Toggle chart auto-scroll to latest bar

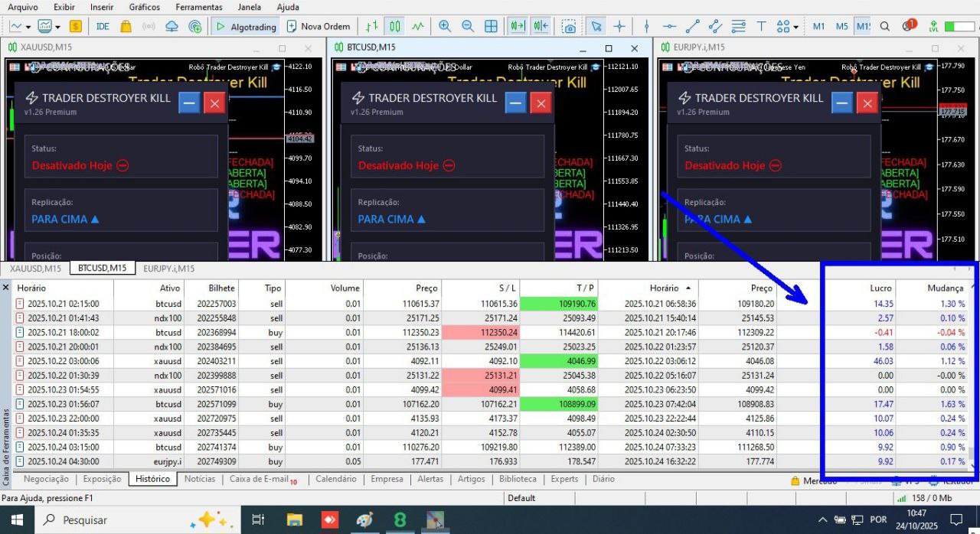[518, 26]
